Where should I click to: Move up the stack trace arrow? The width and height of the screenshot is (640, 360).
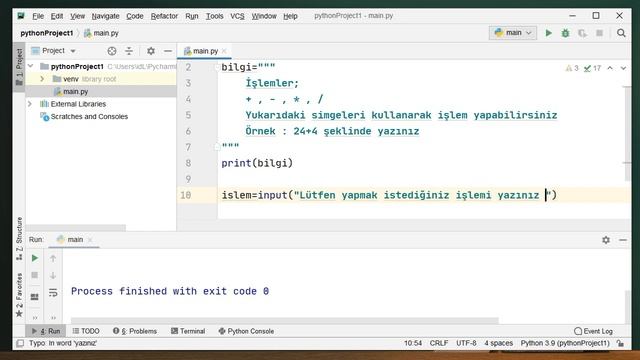point(53,258)
